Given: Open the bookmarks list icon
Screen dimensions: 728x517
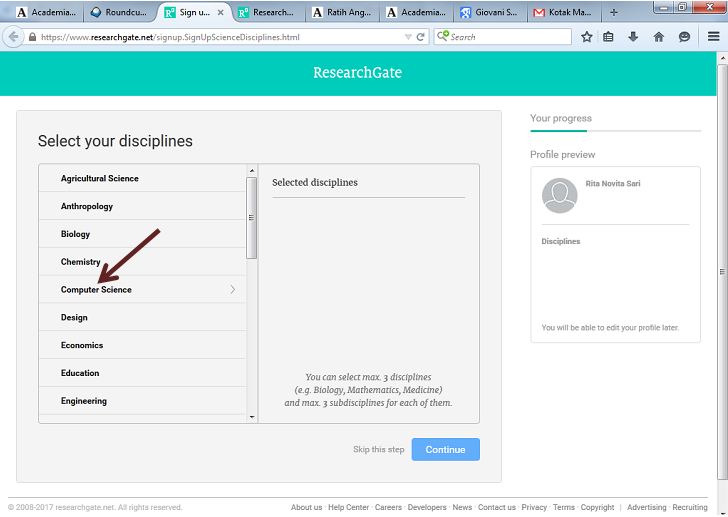Looking at the screenshot, I should 608,37.
